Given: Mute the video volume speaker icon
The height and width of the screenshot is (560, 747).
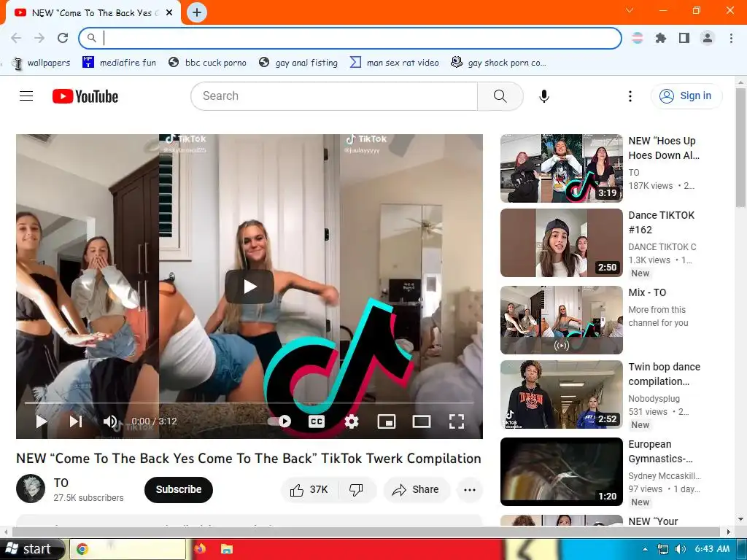Looking at the screenshot, I should [110, 421].
